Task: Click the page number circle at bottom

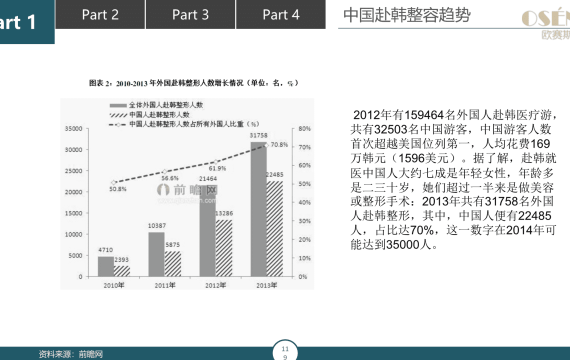Action: coord(285,350)
